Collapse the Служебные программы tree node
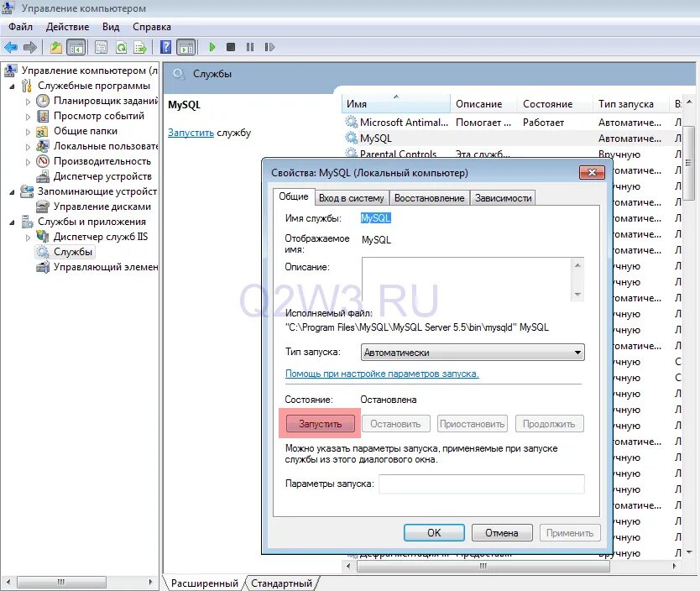 (x=12, y=86)
